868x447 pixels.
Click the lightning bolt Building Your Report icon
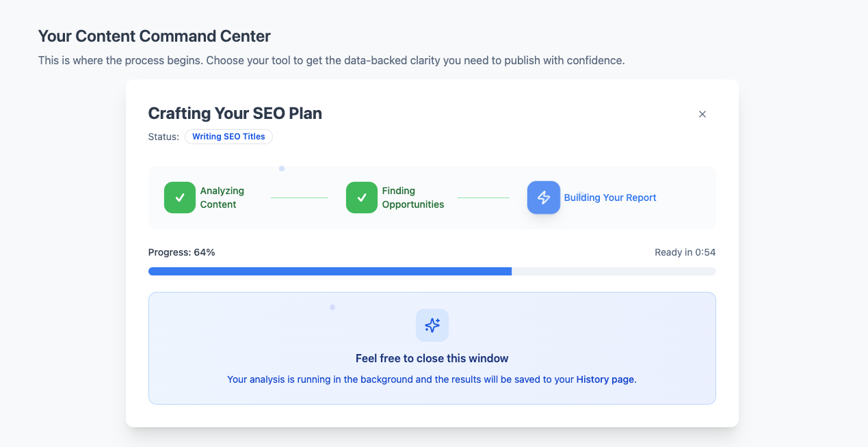point(544,198)
